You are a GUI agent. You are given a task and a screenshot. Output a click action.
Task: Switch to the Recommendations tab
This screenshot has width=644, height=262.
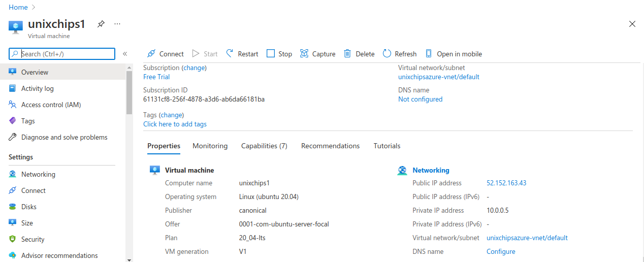pos(330,146)
